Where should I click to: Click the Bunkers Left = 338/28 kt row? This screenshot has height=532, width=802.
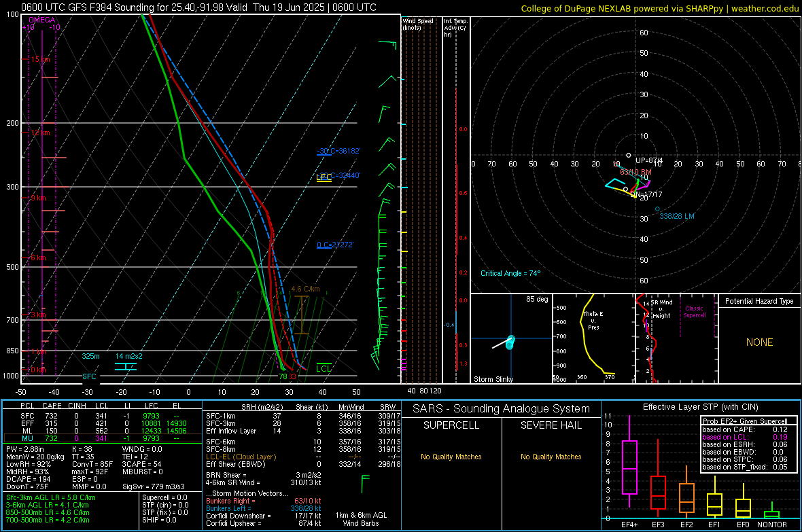(x=264, y=508)
